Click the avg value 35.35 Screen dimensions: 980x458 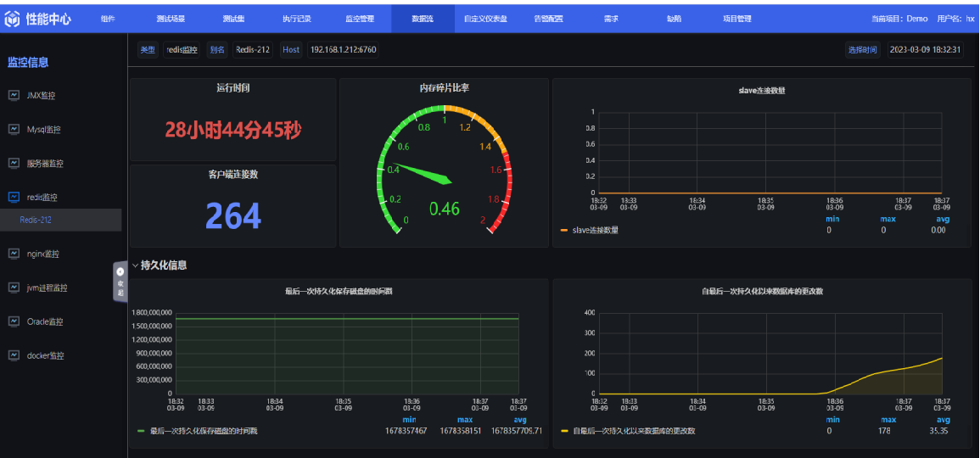pyautogui.click(x=938, y=431)
